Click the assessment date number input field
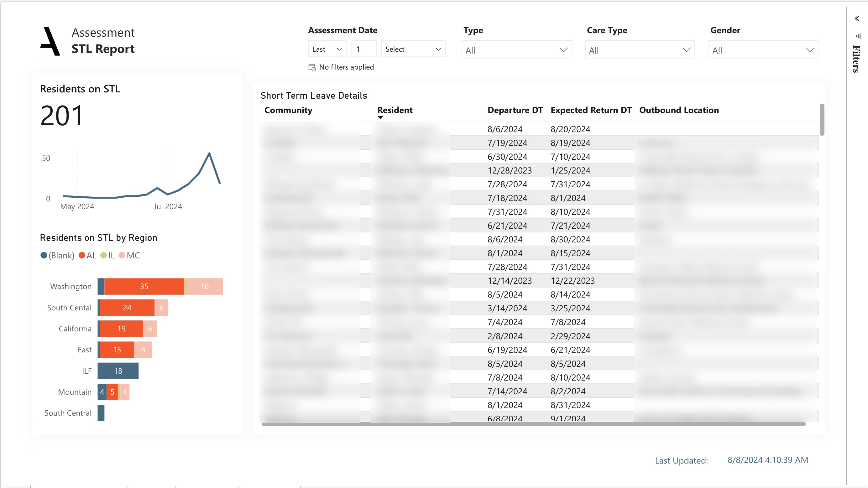This screenshot has height=488, width=868. [363, 49]
